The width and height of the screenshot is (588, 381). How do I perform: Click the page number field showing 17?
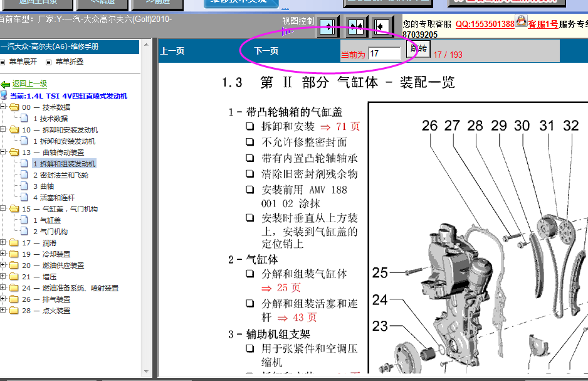click(385, 54)
